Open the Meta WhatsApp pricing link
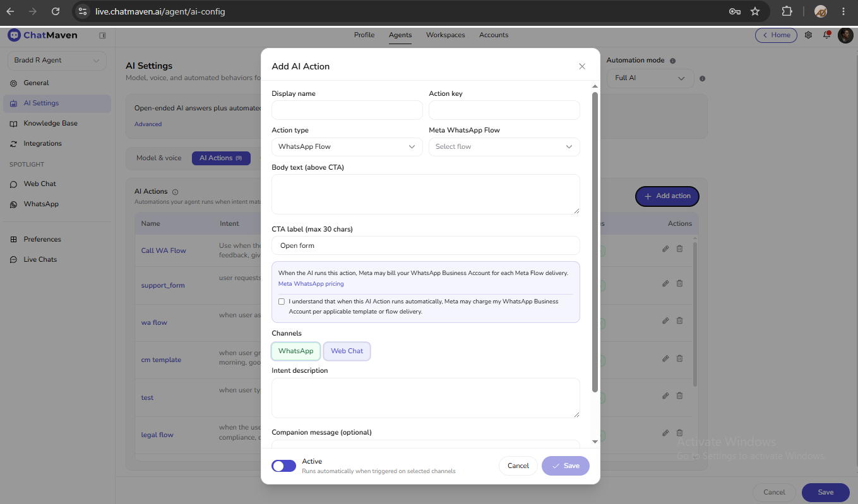Viewport: 858px width, 504px height. point(311,284)
